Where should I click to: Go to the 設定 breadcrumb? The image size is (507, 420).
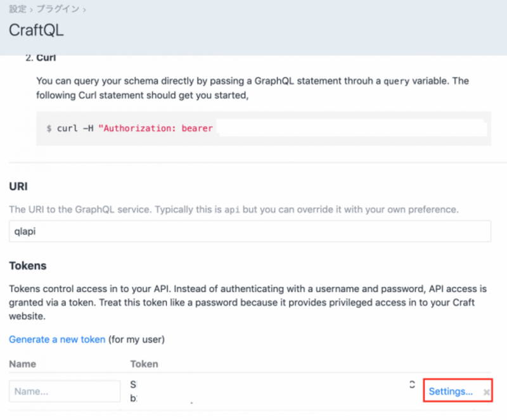coord(18,10)
